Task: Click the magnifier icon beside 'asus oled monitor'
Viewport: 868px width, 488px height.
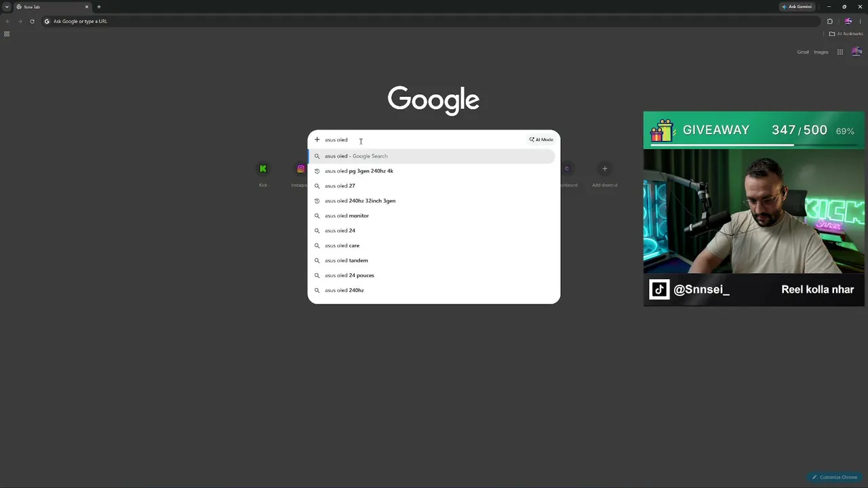Action: [317, 216]
